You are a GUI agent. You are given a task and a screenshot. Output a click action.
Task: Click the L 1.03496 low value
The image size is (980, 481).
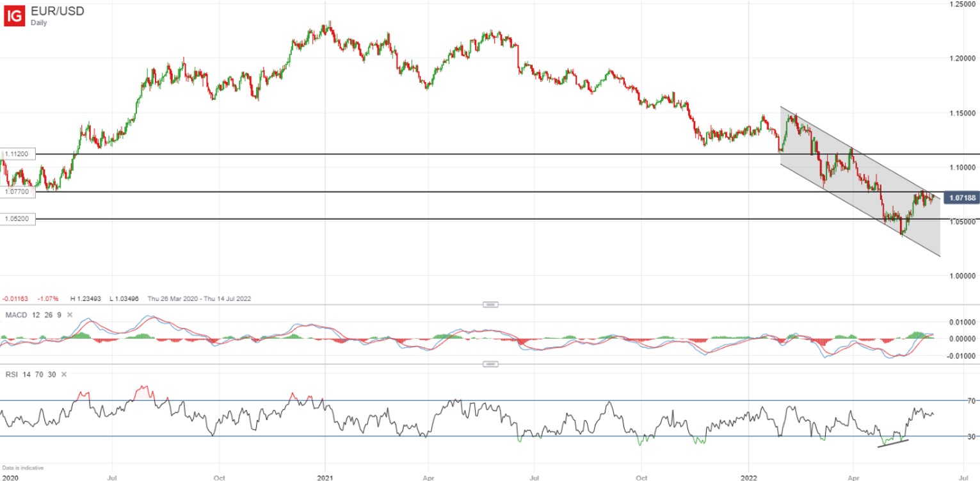tap(125, 298)
